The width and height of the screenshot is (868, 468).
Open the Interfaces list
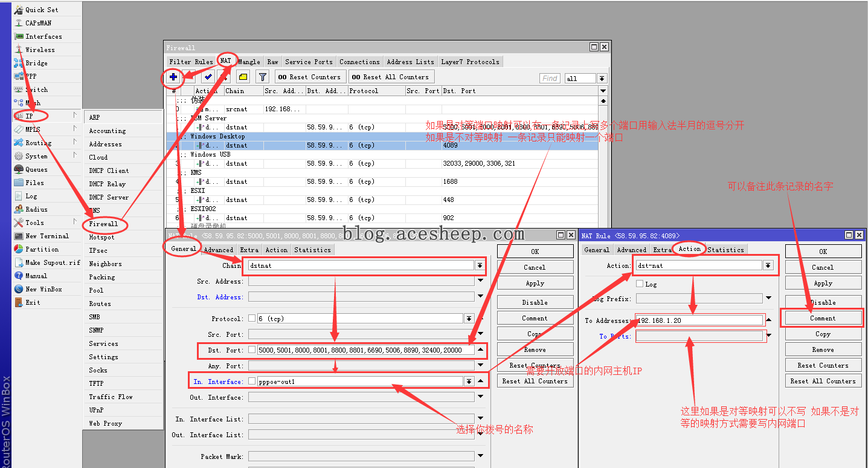click(43, 36)
